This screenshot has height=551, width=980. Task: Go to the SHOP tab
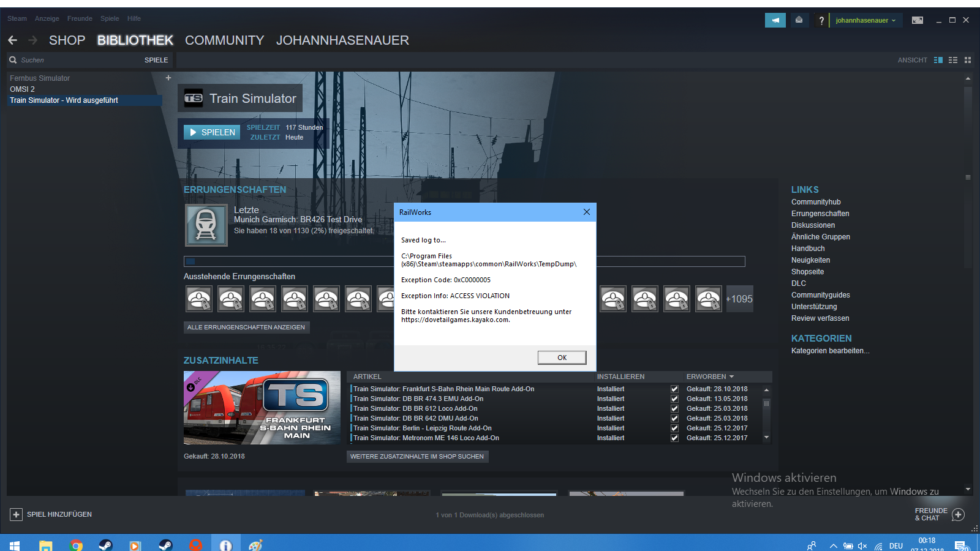pos(67,40)
